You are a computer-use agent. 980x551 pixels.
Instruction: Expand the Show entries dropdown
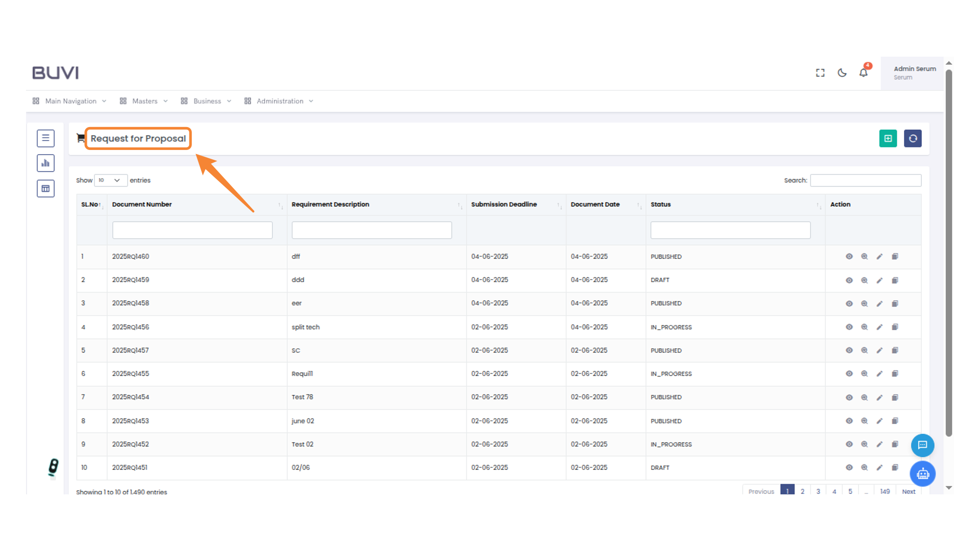pos(110,180)
